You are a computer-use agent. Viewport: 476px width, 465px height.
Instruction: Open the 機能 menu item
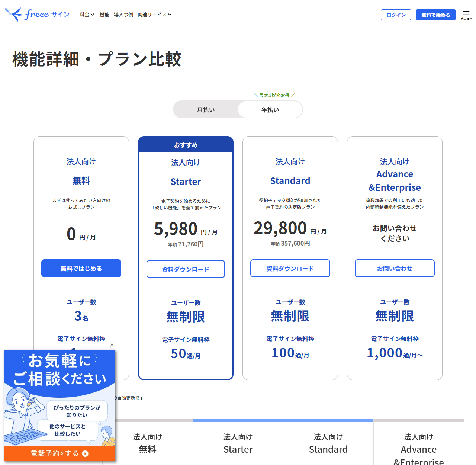pyautogui.click(x=104, y=15)
